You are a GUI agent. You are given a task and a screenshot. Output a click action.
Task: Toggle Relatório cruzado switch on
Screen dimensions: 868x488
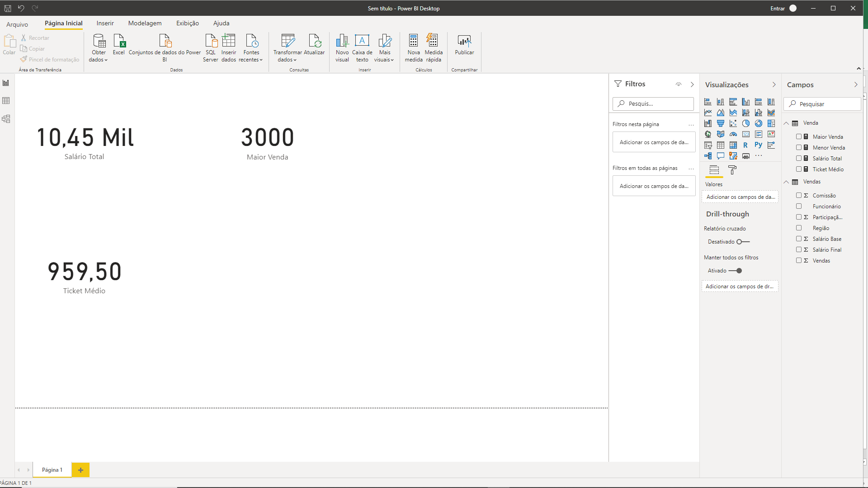tap(743, 242)
